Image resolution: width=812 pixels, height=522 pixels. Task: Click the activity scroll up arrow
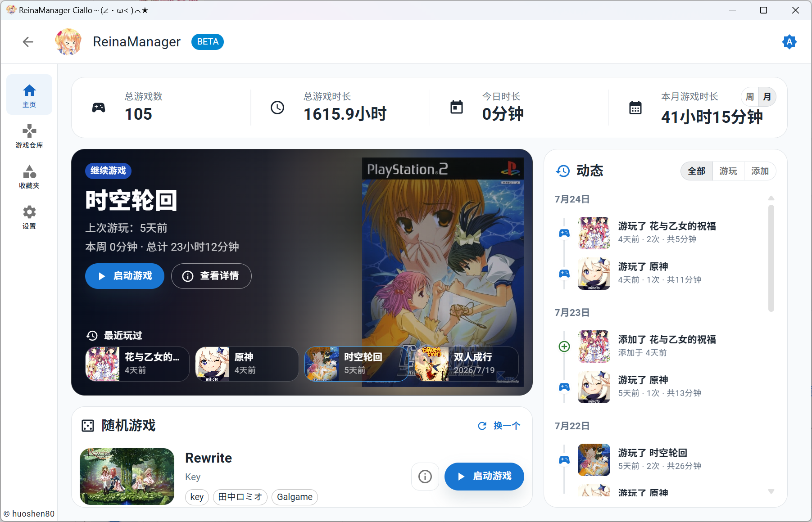(x=771, y=198)
